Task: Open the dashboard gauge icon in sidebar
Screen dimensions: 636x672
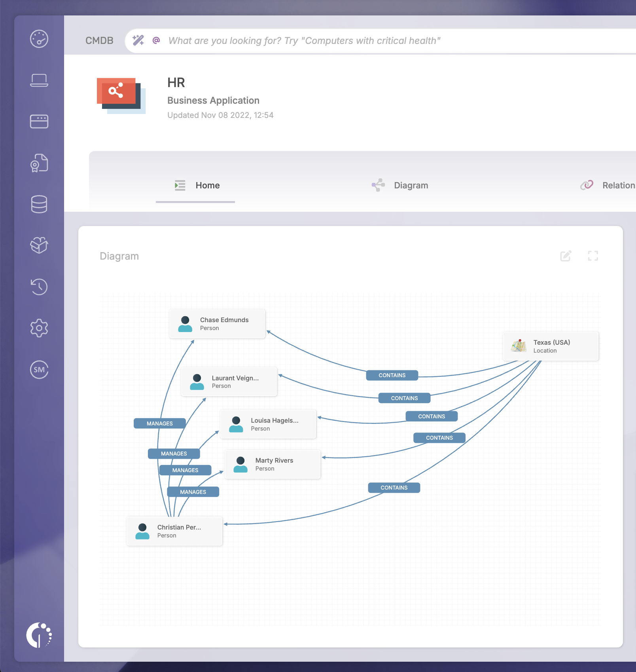Action: [39, 39]
